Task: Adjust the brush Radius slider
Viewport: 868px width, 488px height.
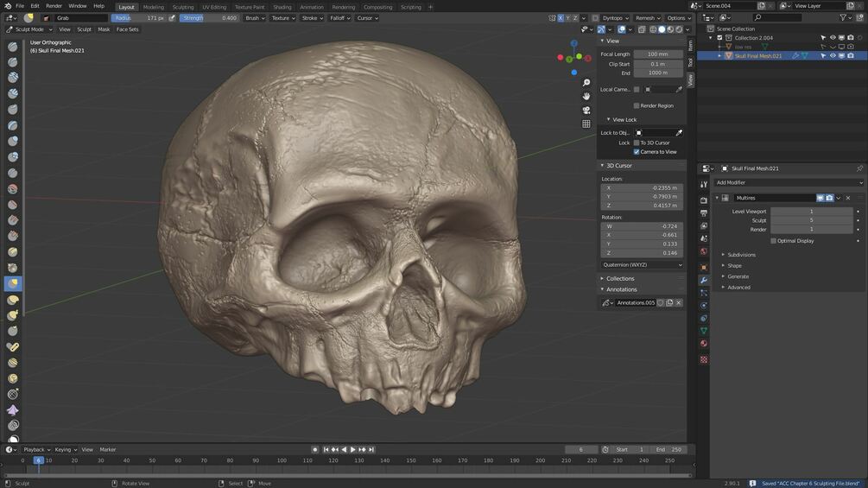Action: pos(139,17)
